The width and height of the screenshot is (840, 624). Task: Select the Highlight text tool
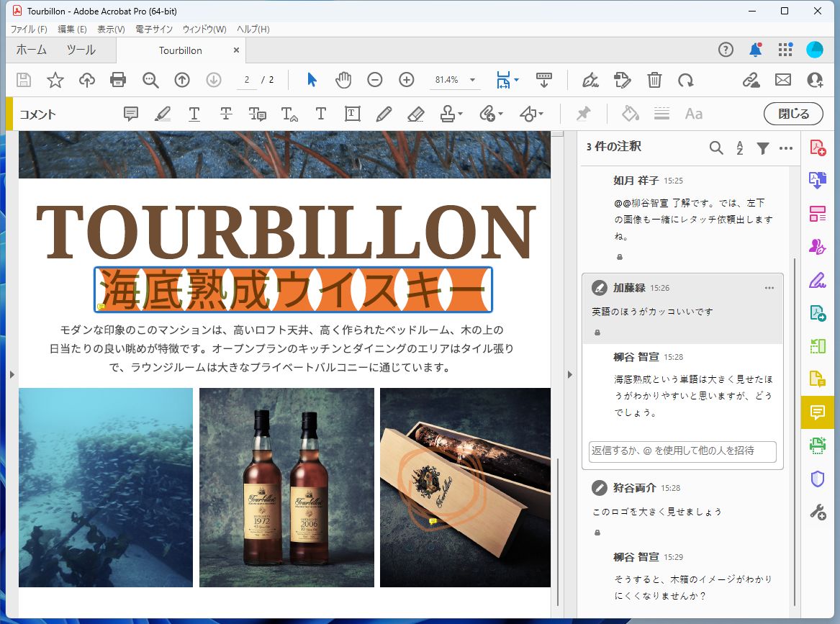point(162,113)
